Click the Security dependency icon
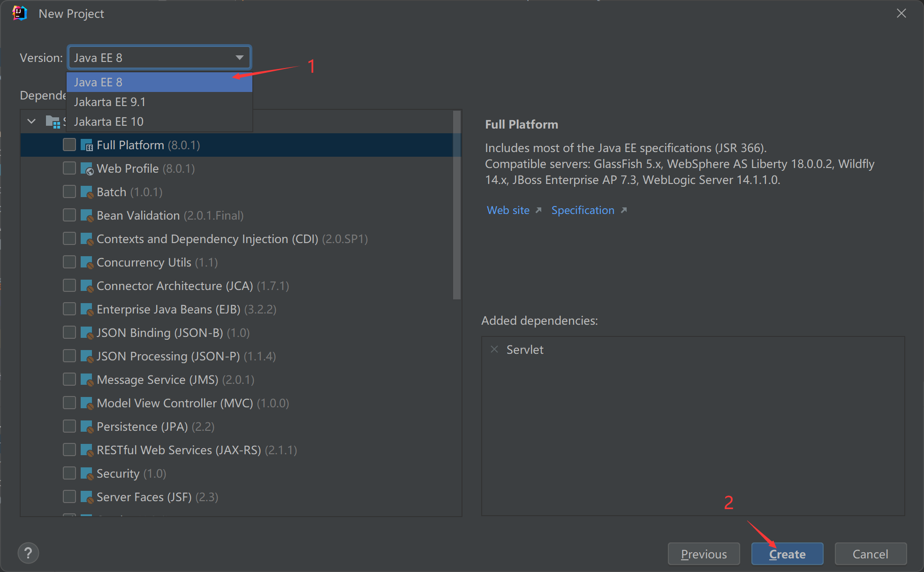The width and height of the screenshot is (924, 572). (87, 473)
